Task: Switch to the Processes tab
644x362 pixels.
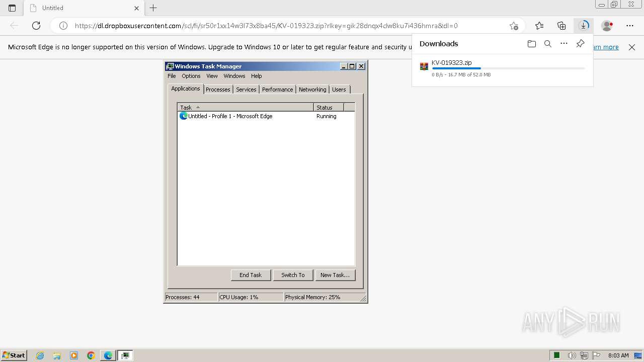Action: click(218, 89)
